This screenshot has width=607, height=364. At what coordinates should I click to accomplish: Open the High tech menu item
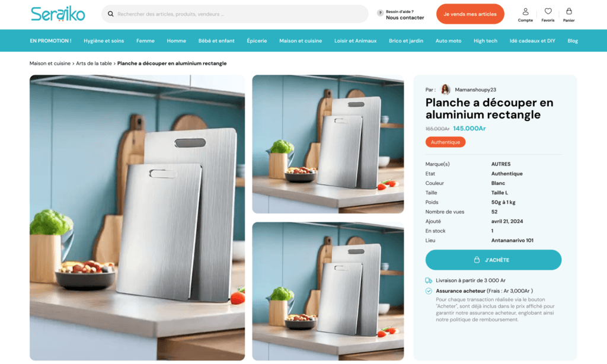[485, 41]
